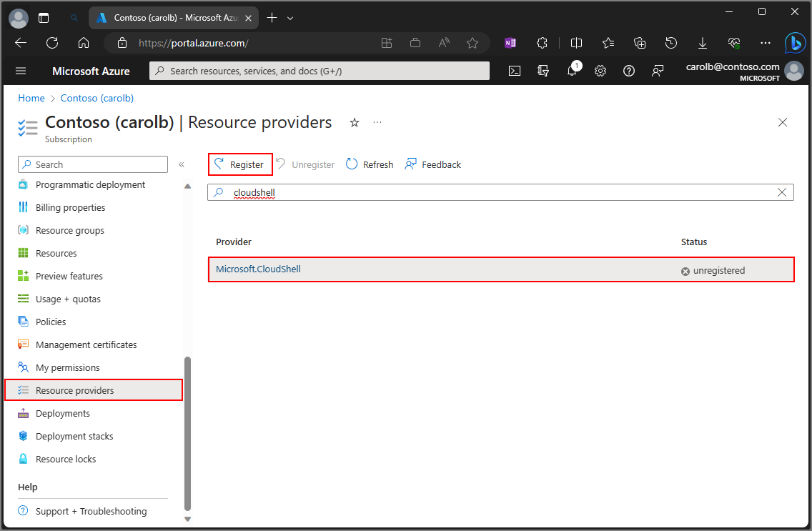Open Directories and subscriptions filter icon

click(x=543, y=71)
